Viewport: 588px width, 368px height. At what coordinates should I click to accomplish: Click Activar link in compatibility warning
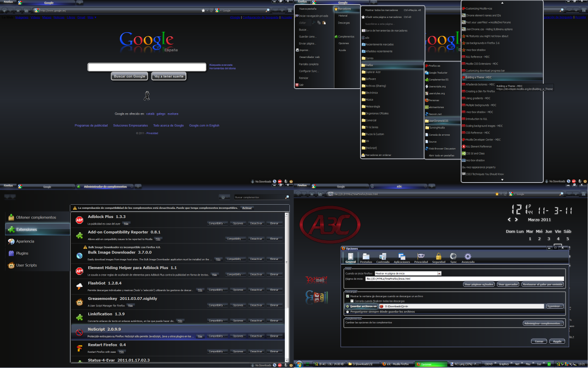pos(247,208)
